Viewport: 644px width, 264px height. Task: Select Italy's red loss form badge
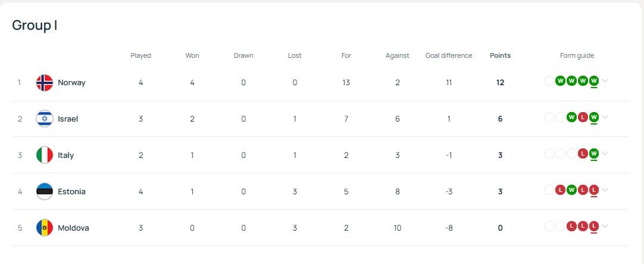click(582, 153)
